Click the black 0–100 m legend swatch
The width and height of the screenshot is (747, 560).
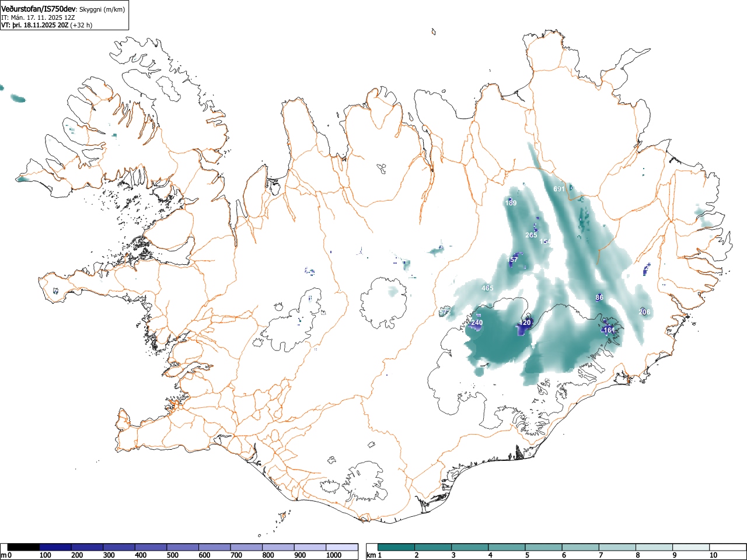click(23, 547)
